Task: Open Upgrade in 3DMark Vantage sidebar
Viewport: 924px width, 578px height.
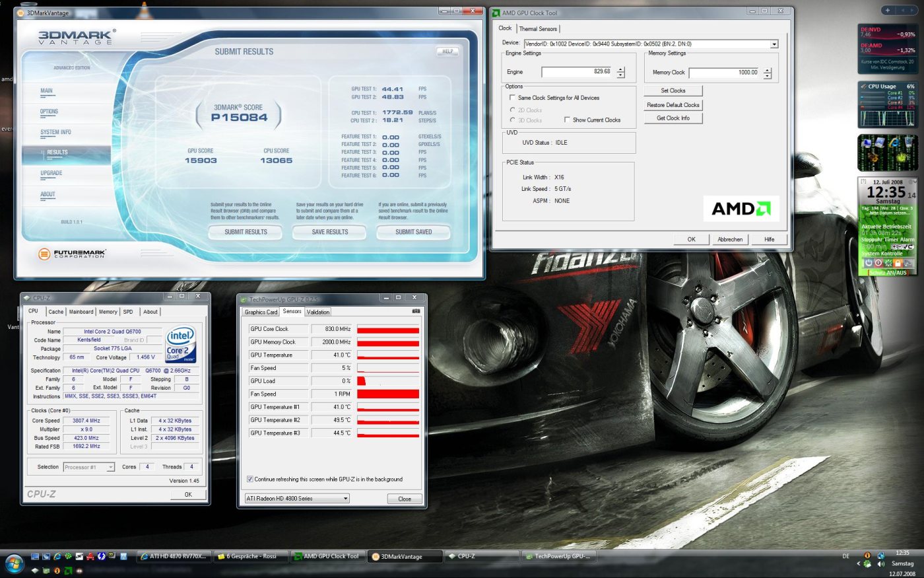Action: click(x=51, y=173)
